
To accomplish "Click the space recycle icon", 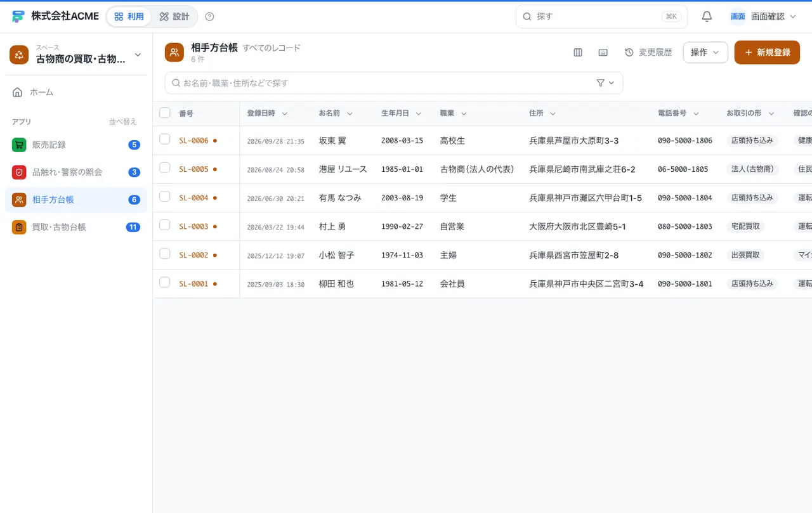I will [x=19, y=55].
